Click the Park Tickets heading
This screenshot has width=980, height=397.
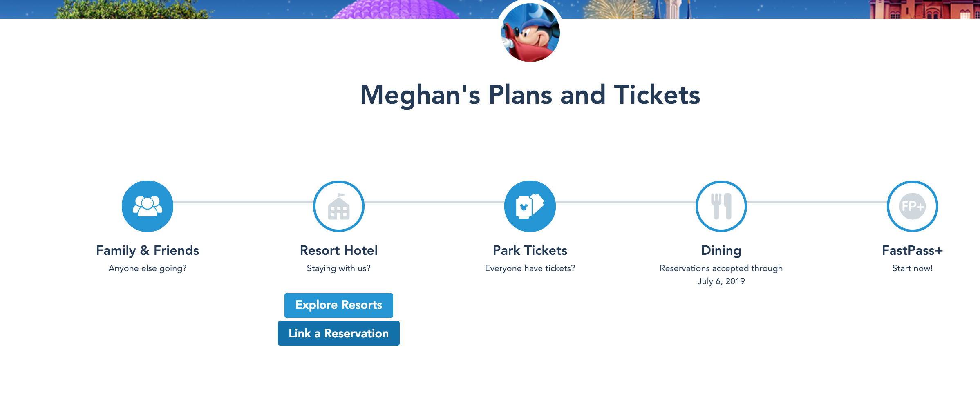coord(530,250)
